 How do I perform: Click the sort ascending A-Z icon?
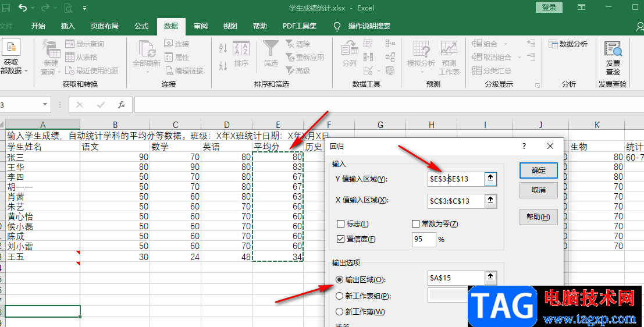point(223,48)
